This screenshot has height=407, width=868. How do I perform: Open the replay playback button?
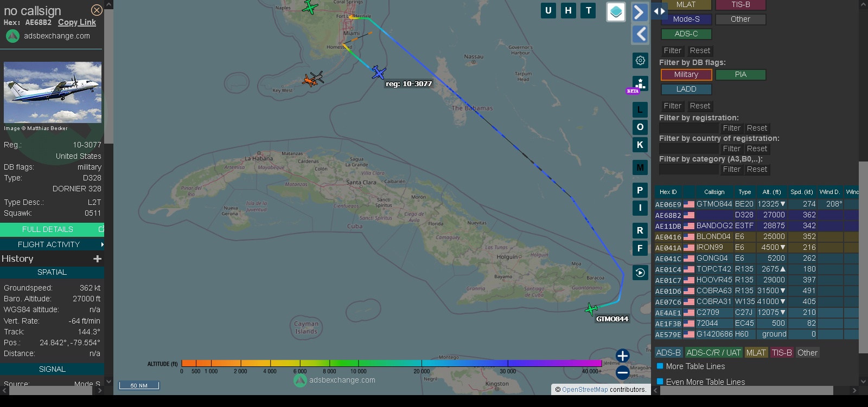640,273
